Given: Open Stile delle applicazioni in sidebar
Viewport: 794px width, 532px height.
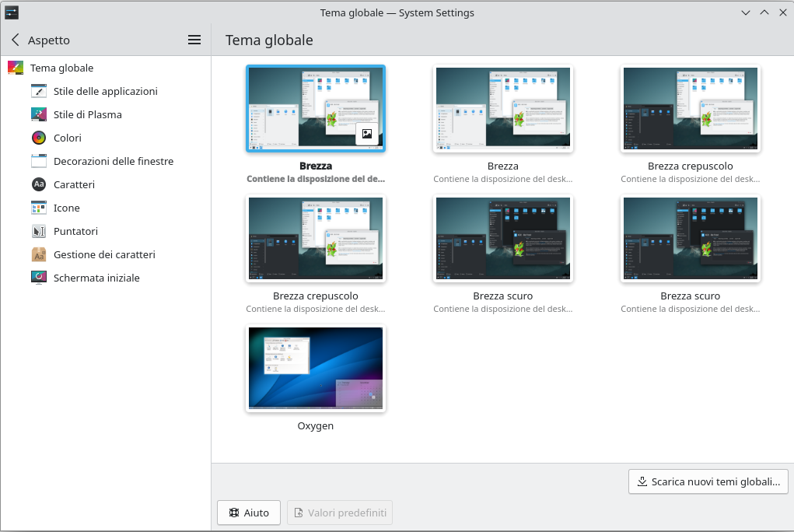Looking at the screenshot, I should tap(105, 91).
